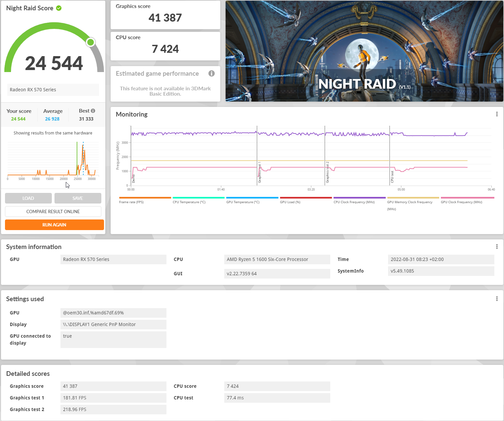This screenshot has width=504, height=421.
Task: Click the Estimated game performance info icon
Action: point(211,73)
